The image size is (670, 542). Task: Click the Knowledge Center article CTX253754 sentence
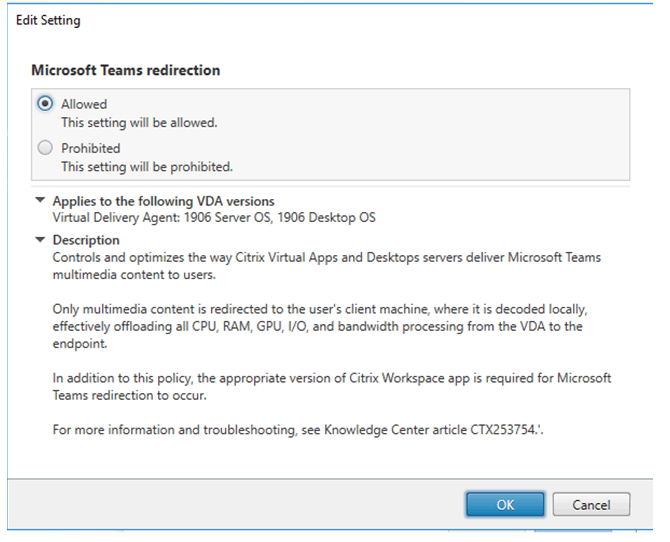298,430
